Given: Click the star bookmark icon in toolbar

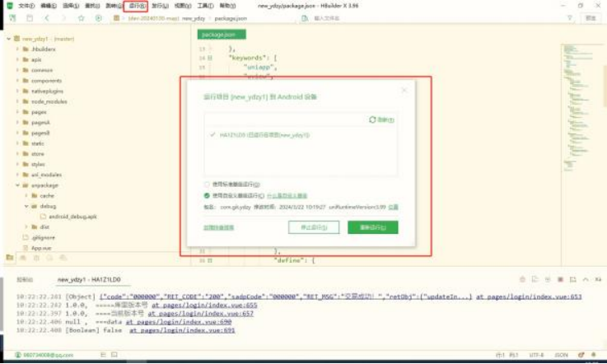Looking at the screenshot, I should [x=82, y=17].
